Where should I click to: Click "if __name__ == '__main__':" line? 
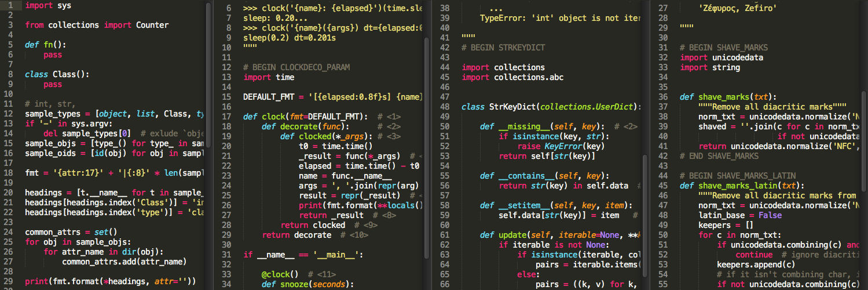click(303, 255)
